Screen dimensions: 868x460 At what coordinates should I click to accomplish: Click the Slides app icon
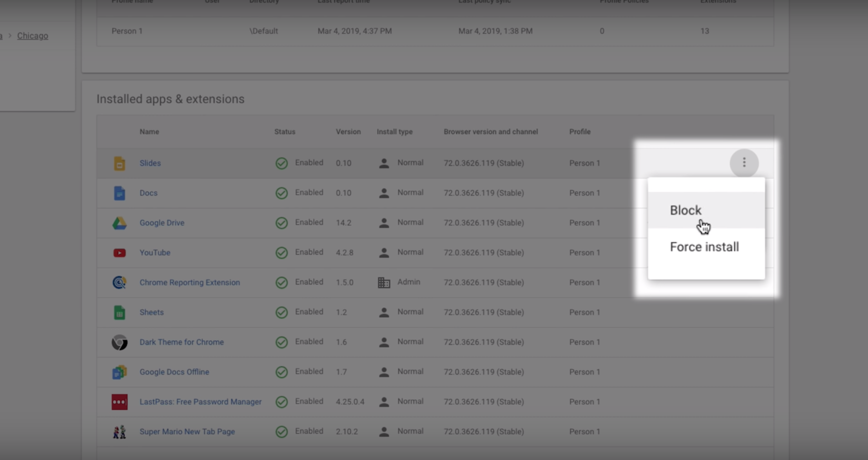click(x=119, y=163)
